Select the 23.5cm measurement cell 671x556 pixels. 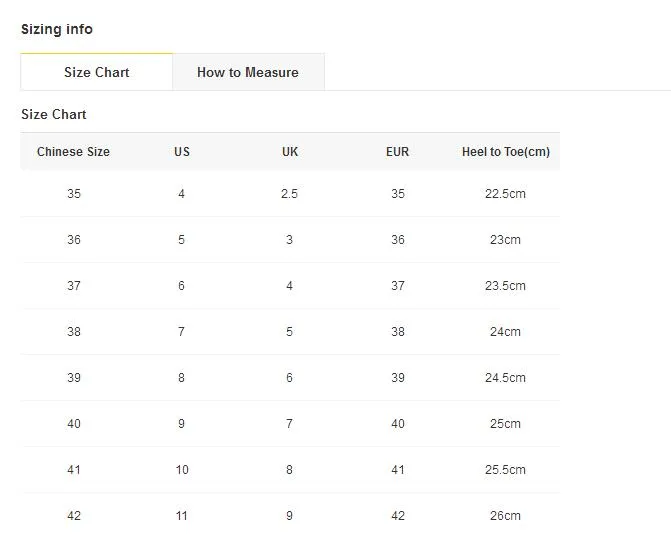click(x=505, y=285)
